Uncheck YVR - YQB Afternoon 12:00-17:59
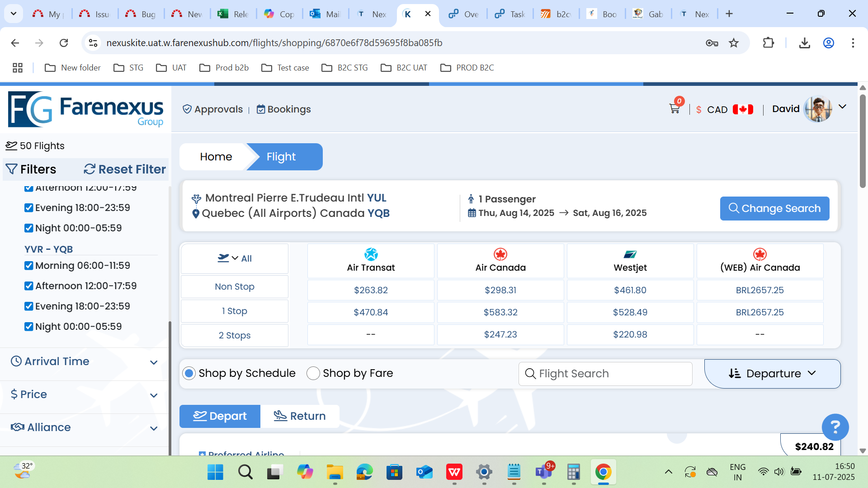This screenshot has height=488, width=868. (29, 286)
